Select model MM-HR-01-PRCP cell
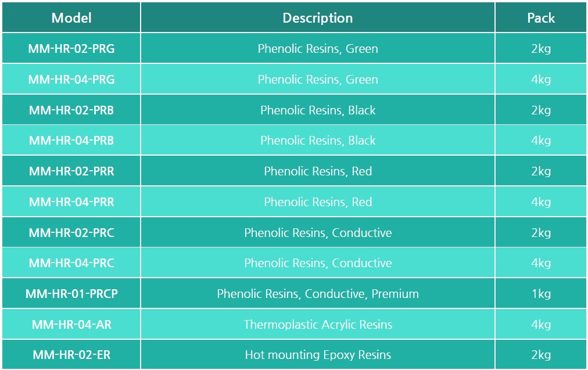The width and height of the screenshot is (588, 370). click(x=71, y=293)
